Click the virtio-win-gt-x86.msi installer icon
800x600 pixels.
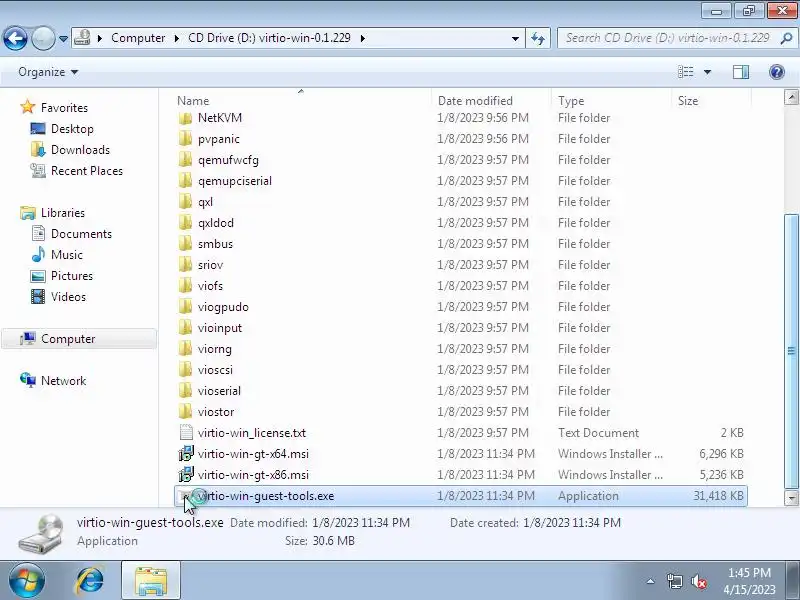point(186,474)
